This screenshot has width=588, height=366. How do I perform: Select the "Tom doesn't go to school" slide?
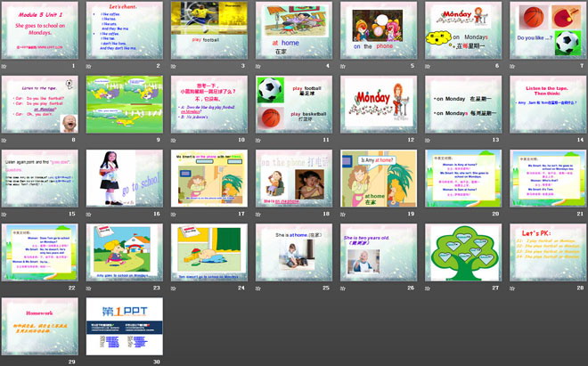208,252
